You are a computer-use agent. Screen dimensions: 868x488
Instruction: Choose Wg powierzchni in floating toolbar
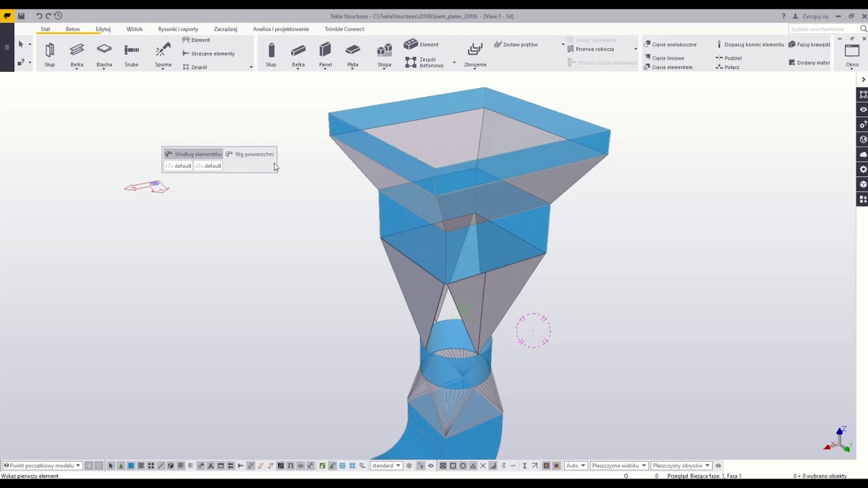250,154
